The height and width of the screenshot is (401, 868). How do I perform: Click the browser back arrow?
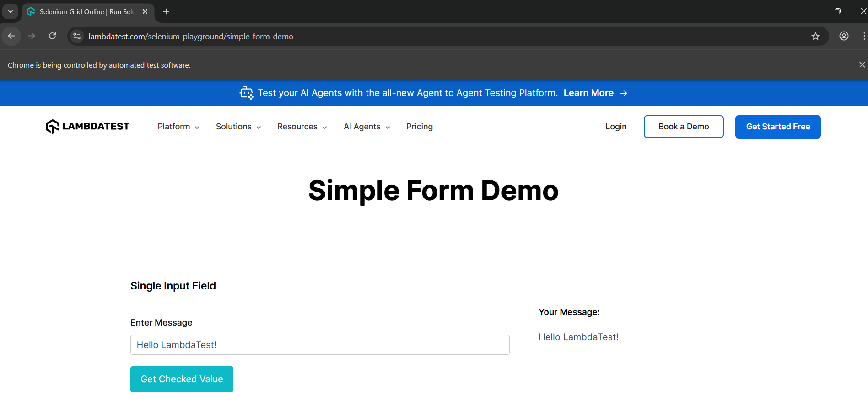coord(11,36)
